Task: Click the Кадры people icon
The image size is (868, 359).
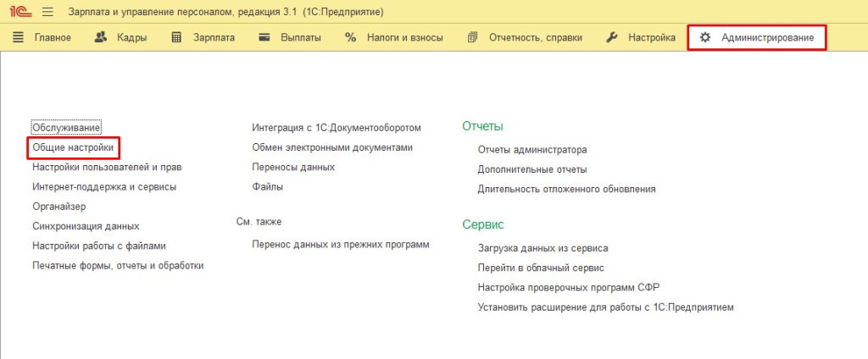Action: click(100, 37)
